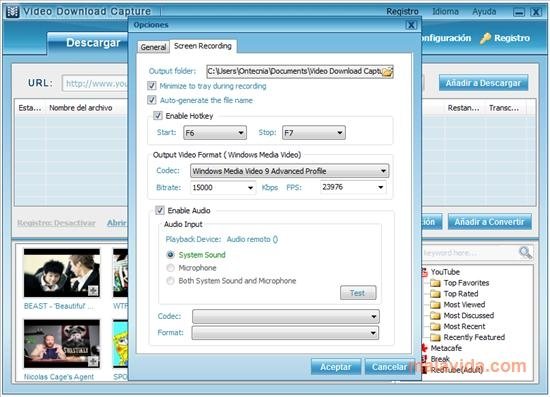This screenshot has height=397, width=550.
Task: Switch to the General tab
Action: pyautogui.click(x=153, y=47)
